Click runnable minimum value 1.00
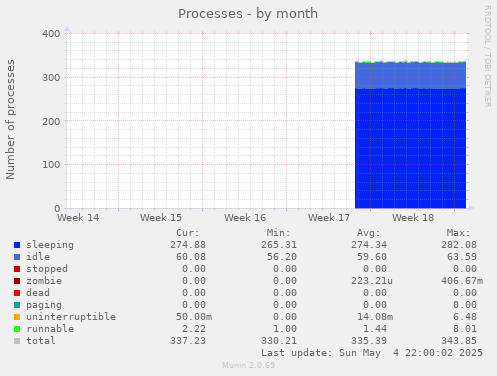This screenshot has width=497, height=376. 285,329
